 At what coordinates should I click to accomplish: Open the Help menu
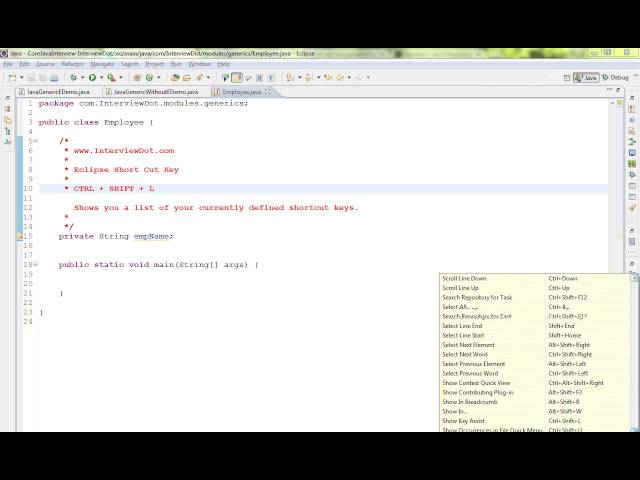(224, 64)
